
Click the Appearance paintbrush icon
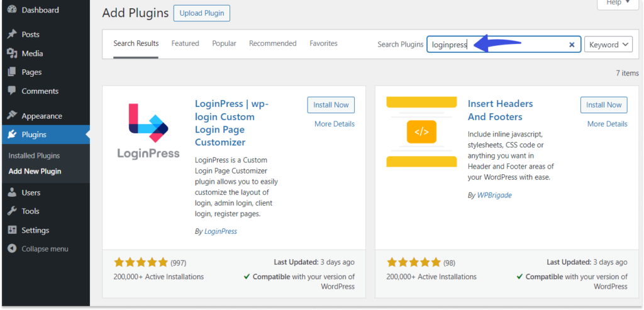click(x=12, y=116)
